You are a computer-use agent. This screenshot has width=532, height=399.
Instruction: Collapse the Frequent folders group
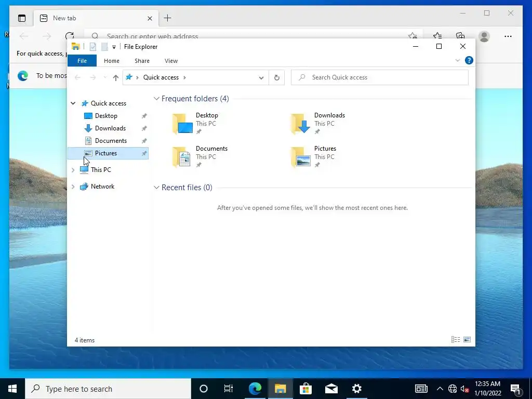click(x=156, y=99)
